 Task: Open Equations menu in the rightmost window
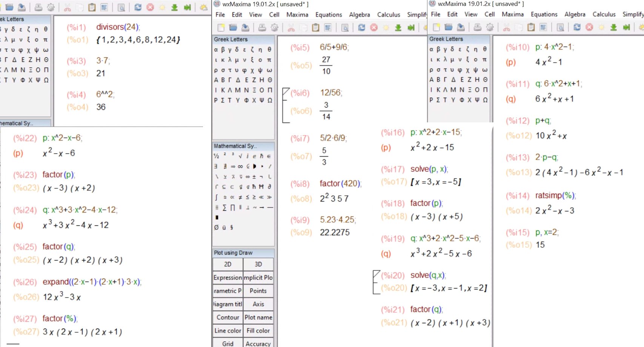pyautogui.click(x=544, y=14)
